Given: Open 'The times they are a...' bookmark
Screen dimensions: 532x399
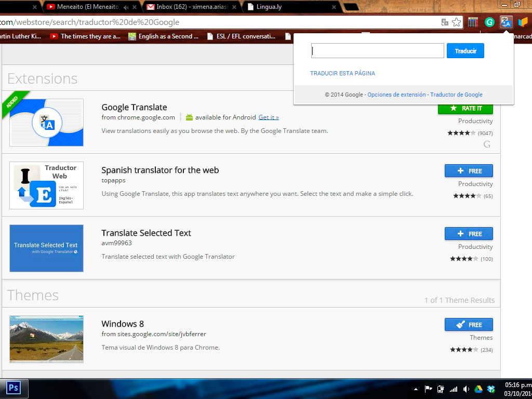Looking at the screenshot, I should click(85, 36).
